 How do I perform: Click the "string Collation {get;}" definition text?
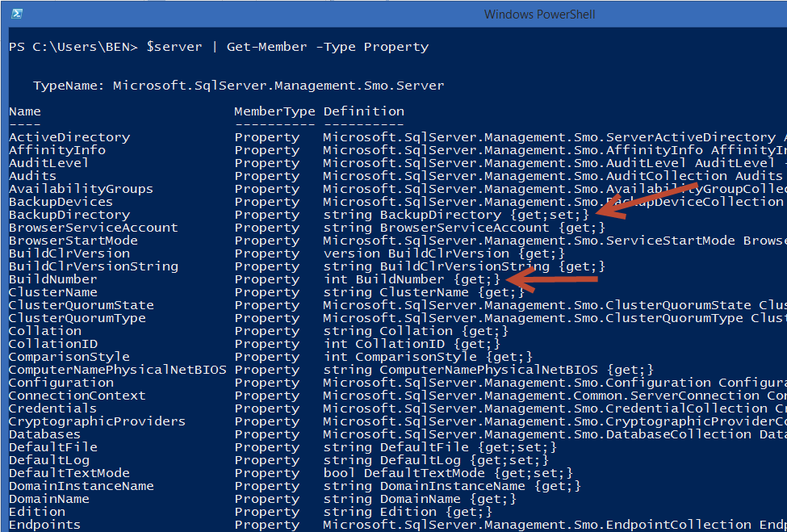(416, 331)
